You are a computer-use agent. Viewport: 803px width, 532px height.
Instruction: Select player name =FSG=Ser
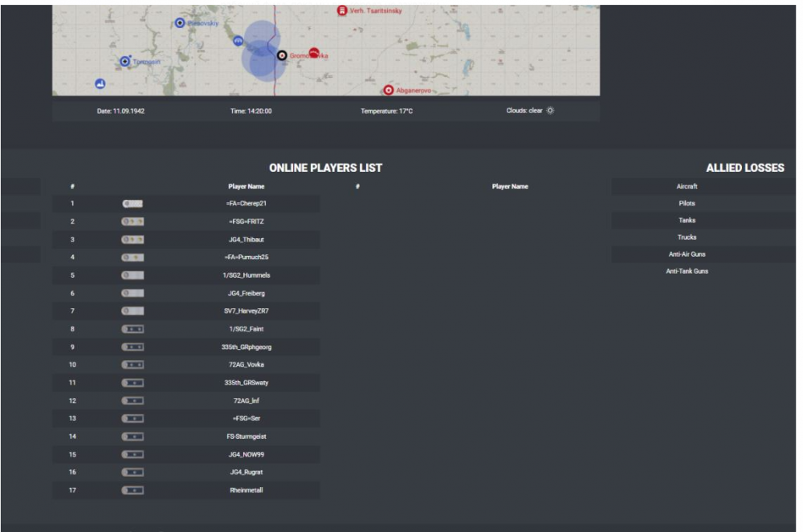pyautogui.click(x=247, y=418)
